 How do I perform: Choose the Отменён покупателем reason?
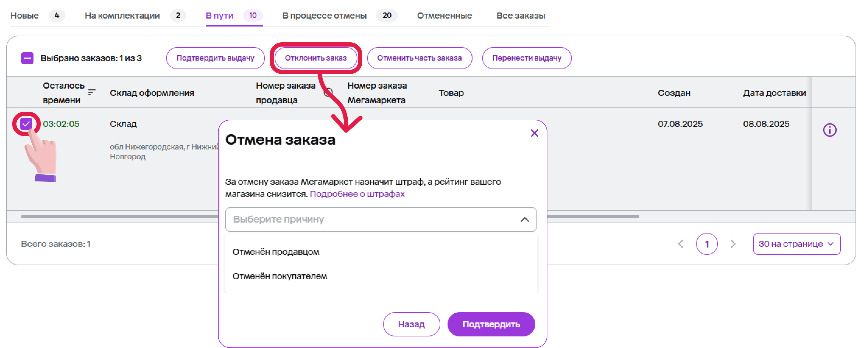pyautogui.click(x=280, y=276)
